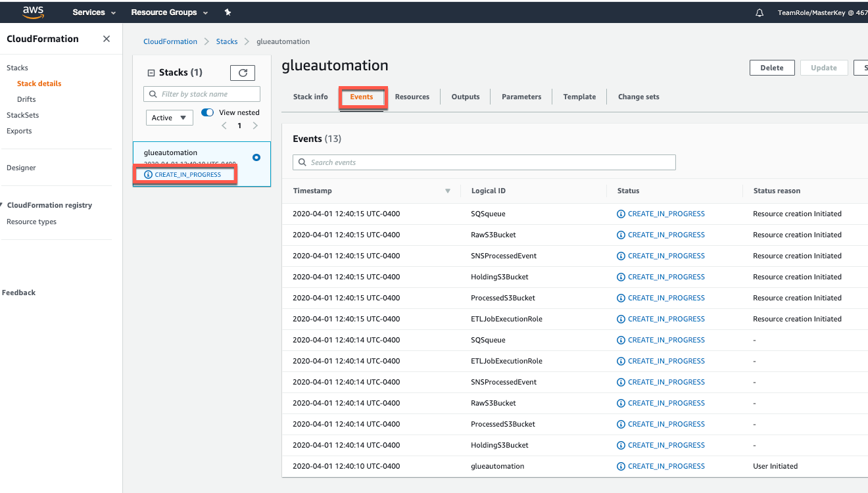
Task: Open the Outputs tab
Action: [466, 97]
